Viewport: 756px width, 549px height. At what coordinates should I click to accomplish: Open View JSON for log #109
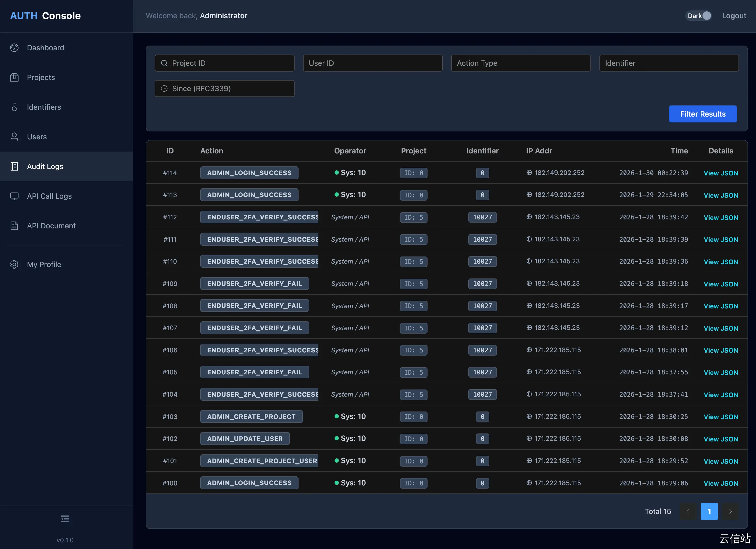721,284
